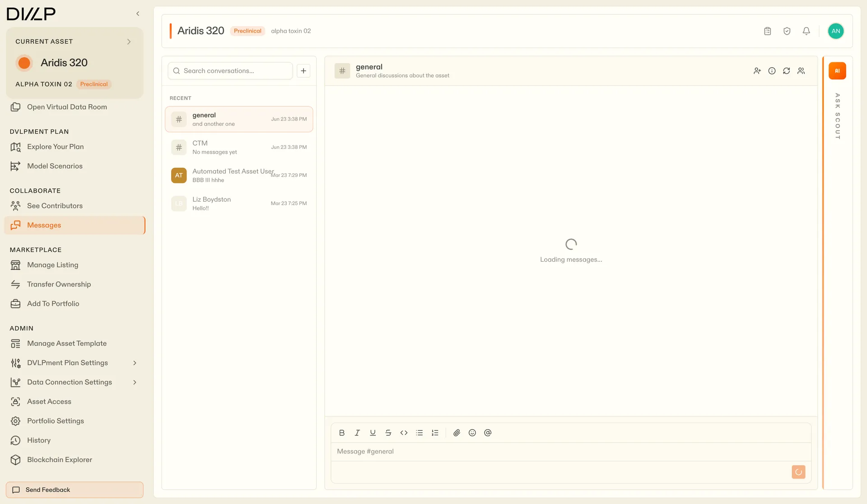
Task: Click the orange send button
Action: pyautogui.click(x=798, y=472)
